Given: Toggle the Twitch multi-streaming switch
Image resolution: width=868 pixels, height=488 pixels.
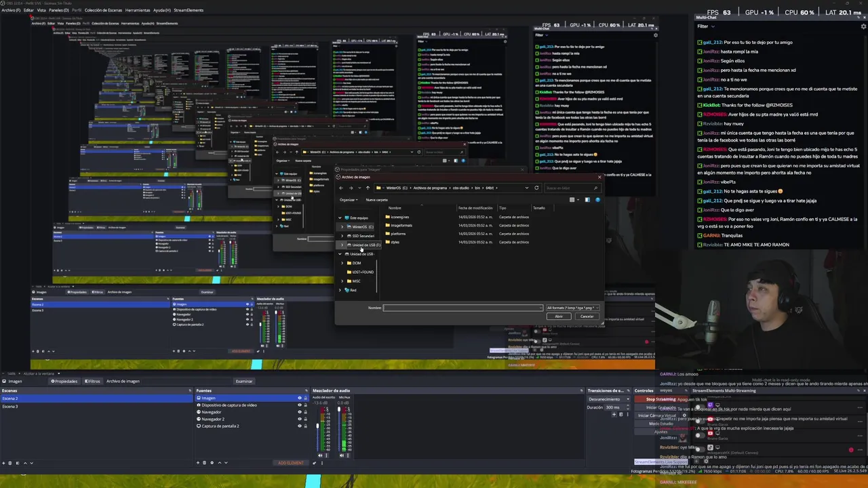Looking at the screenshot, I should (700, 407).
